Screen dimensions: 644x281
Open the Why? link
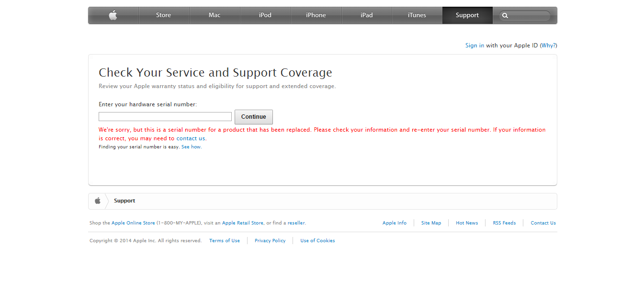[549, 45]
